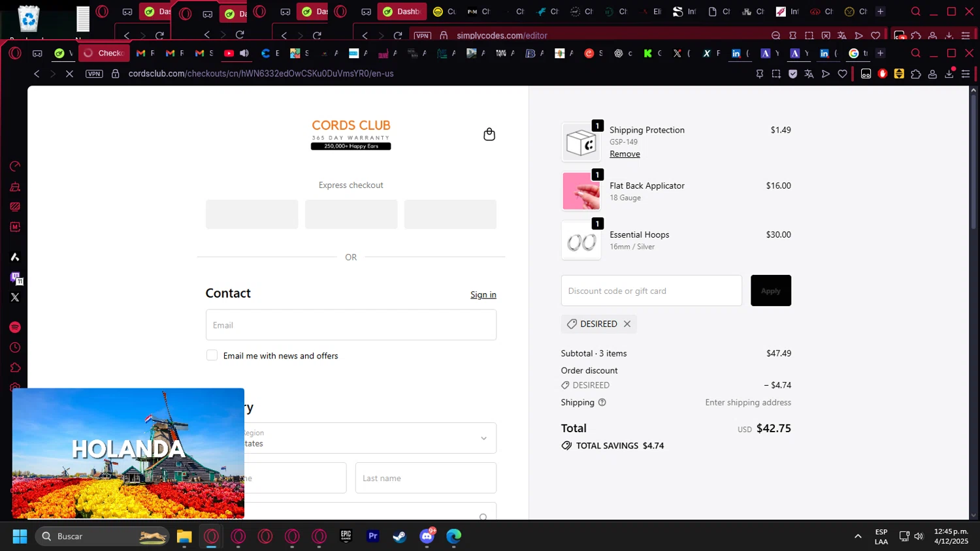Open the yellow extension icon in toolbar
Image resolution: width=980 pixels, height=551 pixels.
click(899, 74)
